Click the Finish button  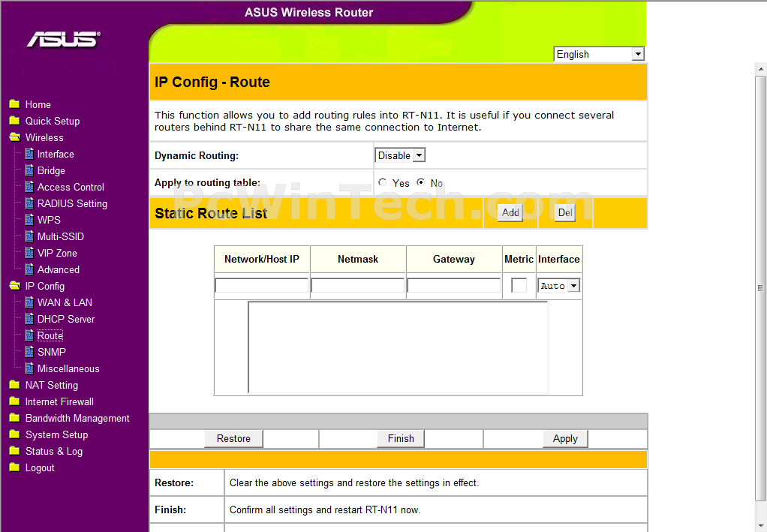[x=401, y=439]
